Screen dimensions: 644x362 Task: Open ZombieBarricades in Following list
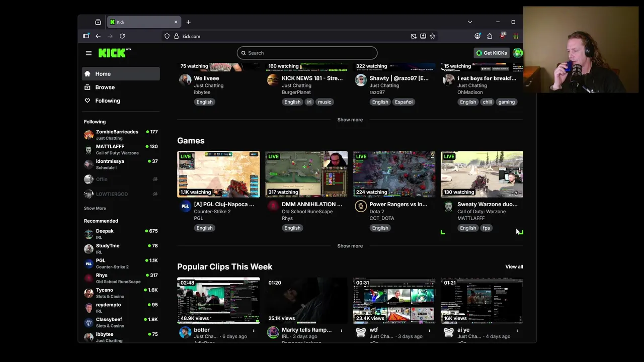(x=121, y=135)
